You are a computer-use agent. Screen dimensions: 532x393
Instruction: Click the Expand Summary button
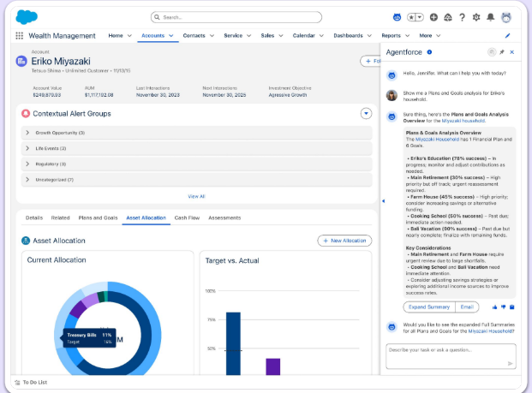[x=428, y=307]
